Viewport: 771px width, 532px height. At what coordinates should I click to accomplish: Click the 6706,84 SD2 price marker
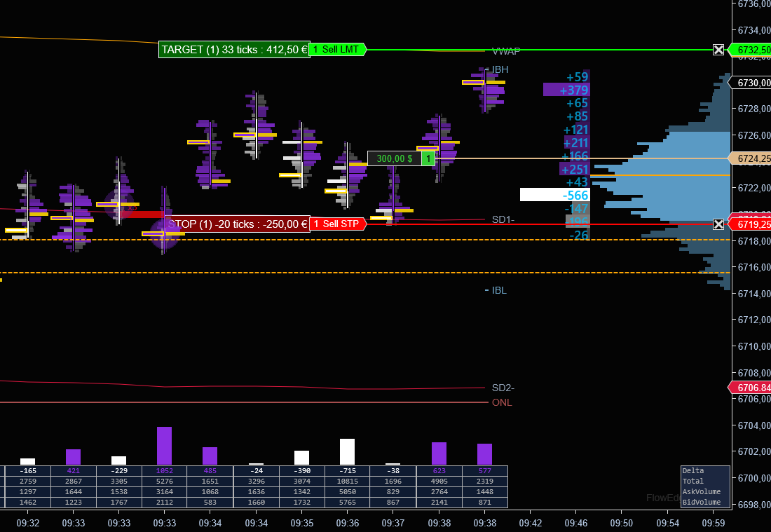click(750, 388)
